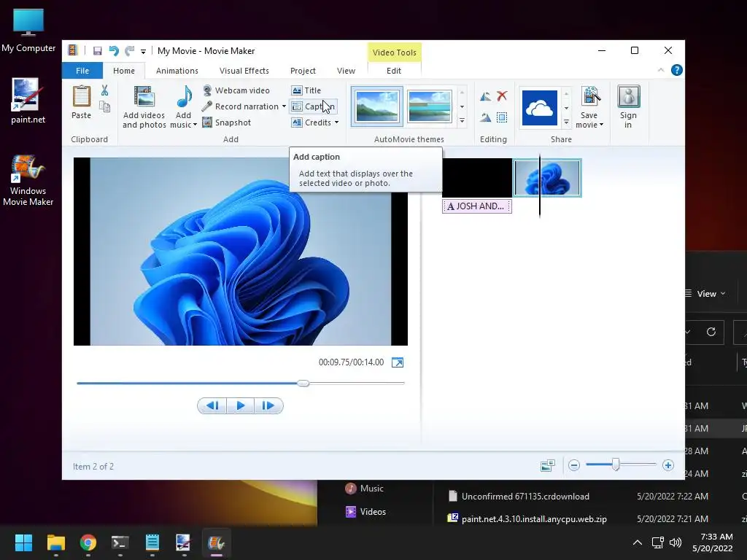
Task: Click the Copy icon under scissors
Action: (x=104, y=106)
